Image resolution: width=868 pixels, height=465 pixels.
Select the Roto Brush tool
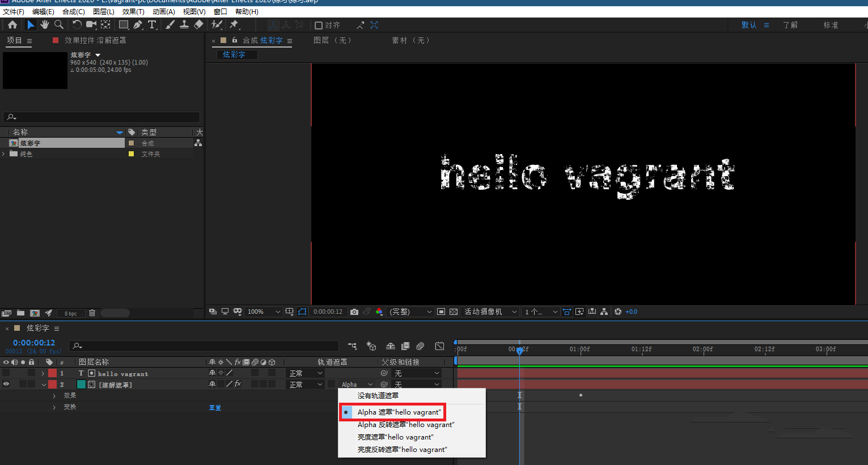tap(217, 25)
